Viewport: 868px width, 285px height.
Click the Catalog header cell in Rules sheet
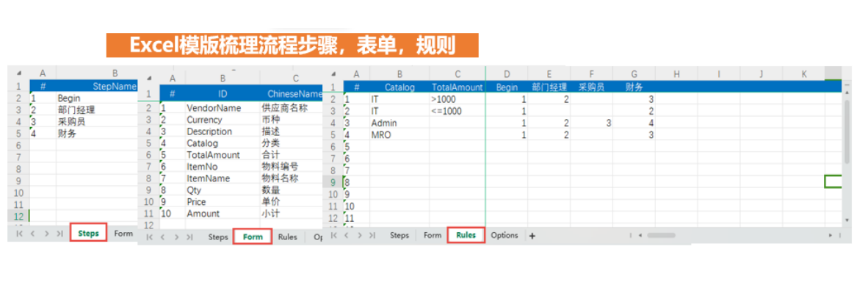pyautogui.click(x=399, y=87)
